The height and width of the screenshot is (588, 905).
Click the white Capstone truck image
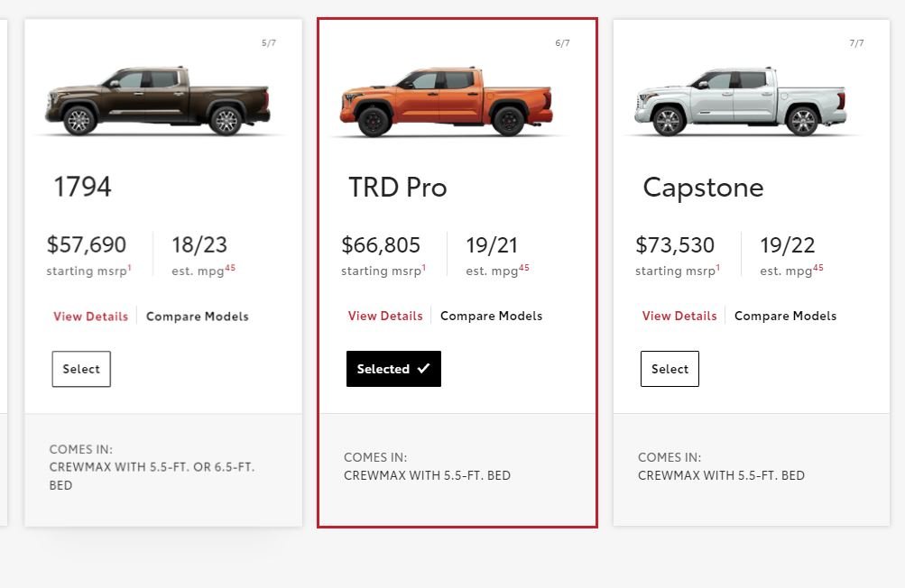point(741,101)
